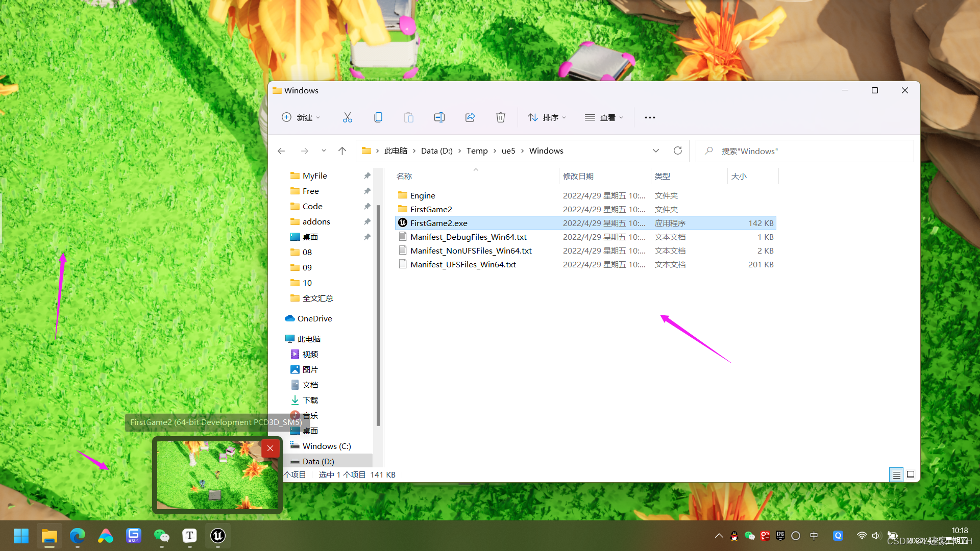Expand the recent locations chevron
The image size is (980, 551).
coord(324,151)
